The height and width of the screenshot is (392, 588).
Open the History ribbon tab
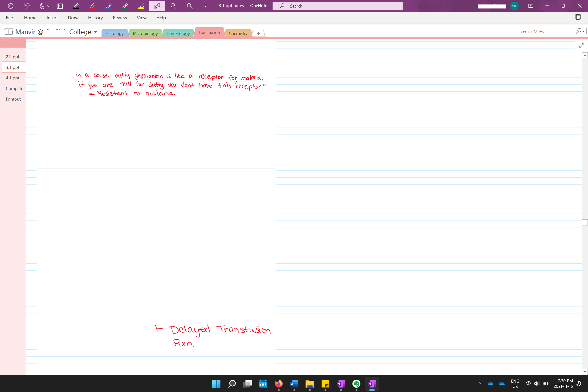tap(95, 17)
